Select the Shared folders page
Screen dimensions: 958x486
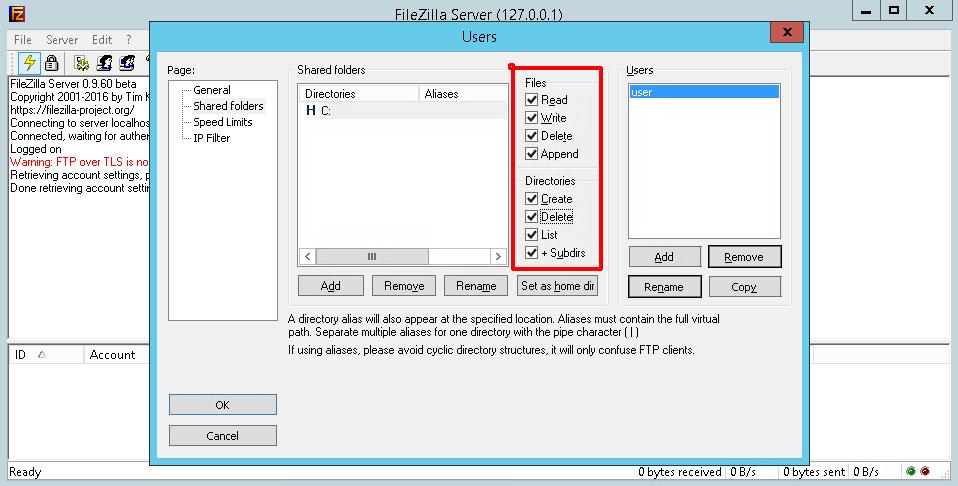click(229, 106)
